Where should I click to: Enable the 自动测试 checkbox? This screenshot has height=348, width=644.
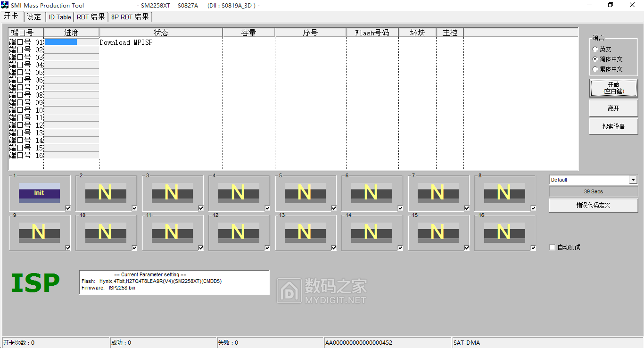(x=553, y=248)
